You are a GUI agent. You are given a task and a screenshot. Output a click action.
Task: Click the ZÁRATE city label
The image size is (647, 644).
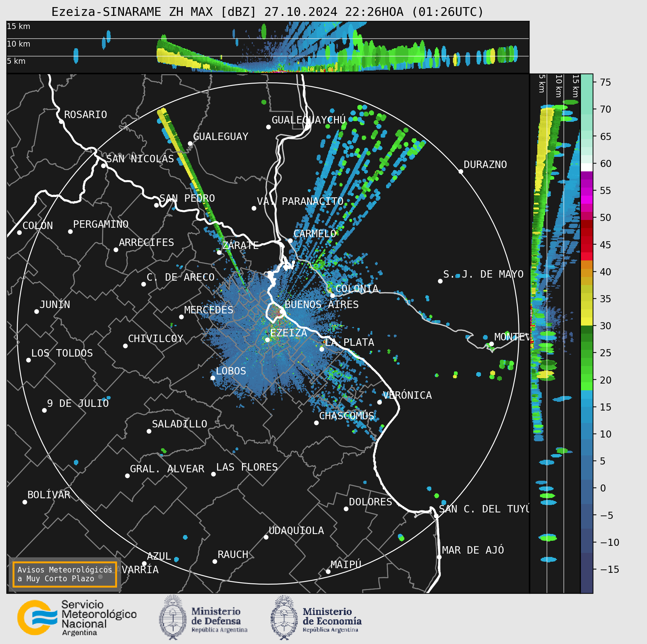[241, 245]
